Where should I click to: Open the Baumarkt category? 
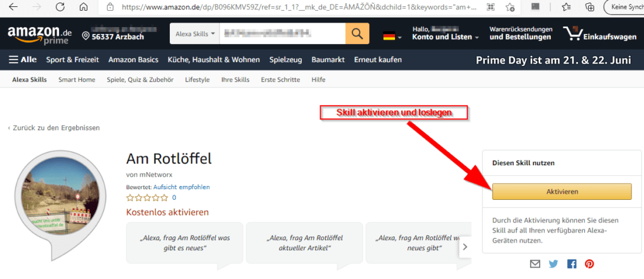pyautogui.click(x=328, y=60)
